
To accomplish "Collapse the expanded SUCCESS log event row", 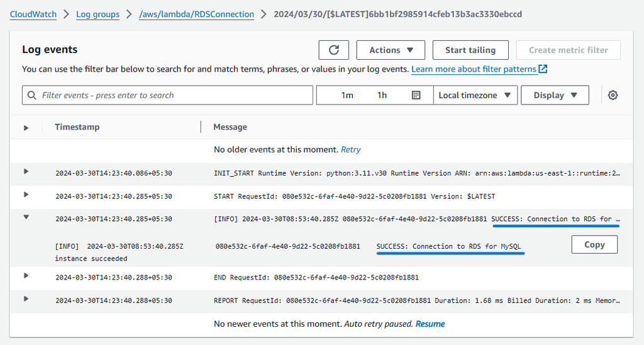I will (26, 218).
